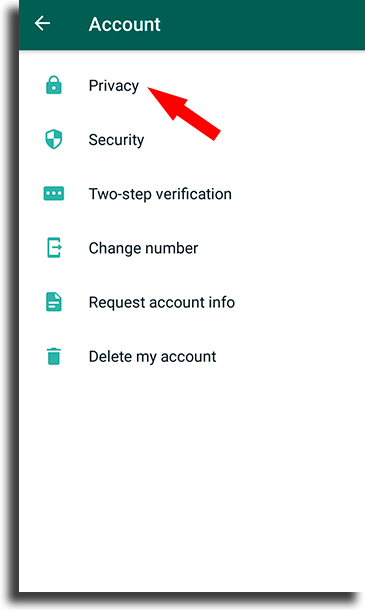The height and width of the screenshot is (610, 365).
Task: Request a report of my account information
Action: [192, 302]
